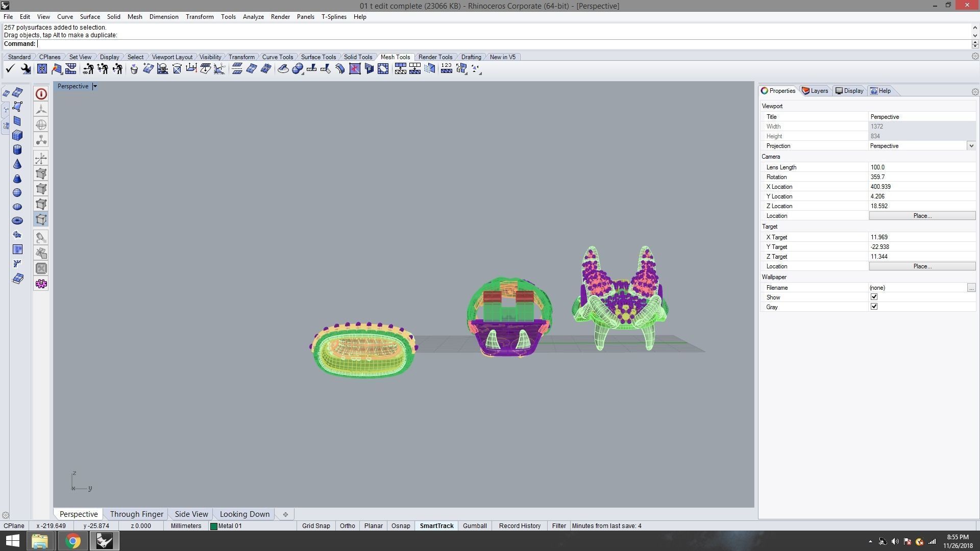Switch to the Side View viewport tab
The width and height of the screenshot is (980, 551).
point(191,514)
